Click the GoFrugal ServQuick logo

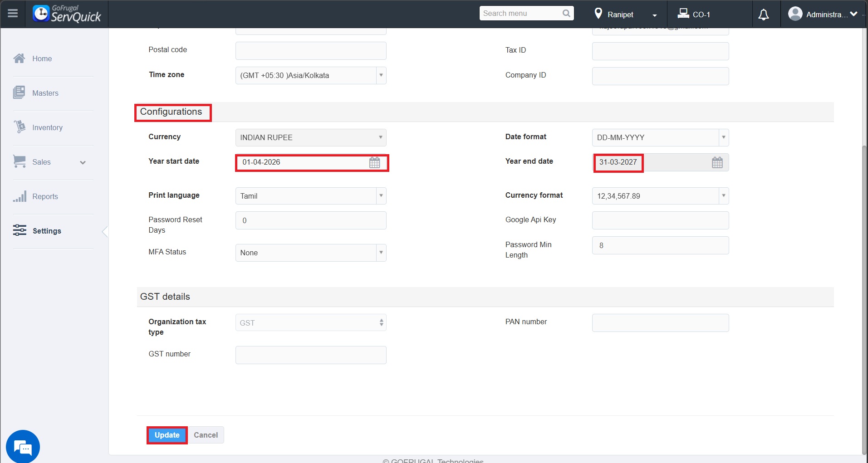(x=67, y=14)
